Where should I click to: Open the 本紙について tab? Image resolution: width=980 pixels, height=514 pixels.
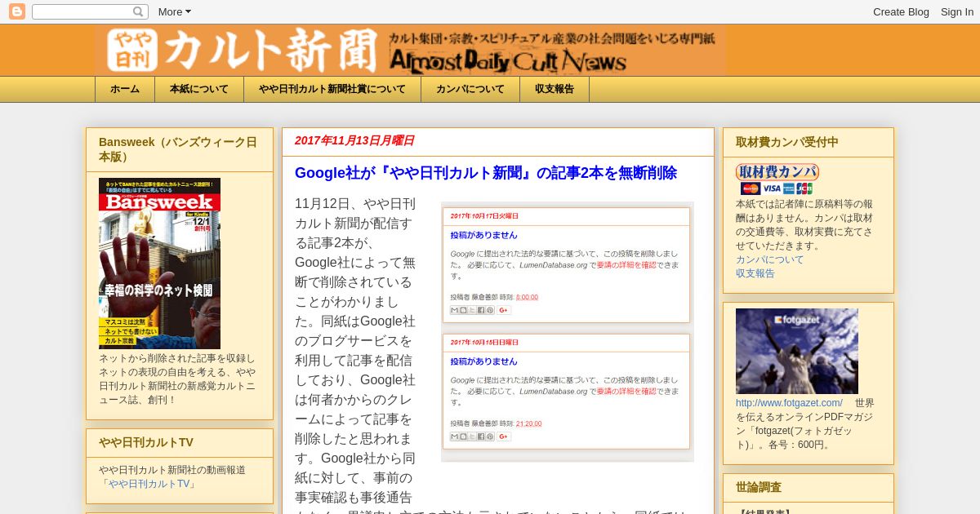(199, 89)
